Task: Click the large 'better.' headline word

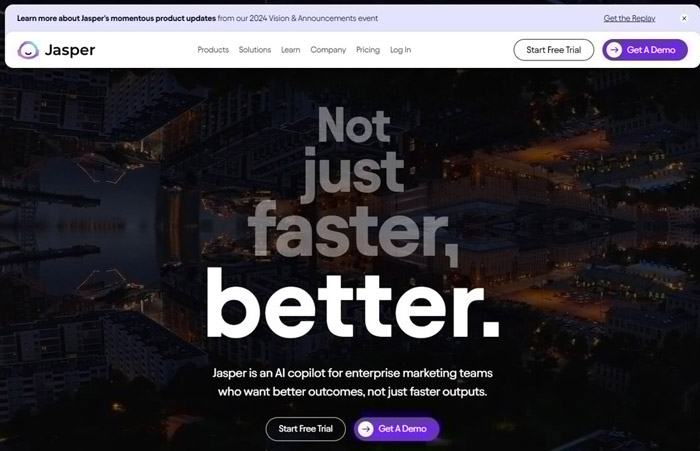Action: (353, 304)
